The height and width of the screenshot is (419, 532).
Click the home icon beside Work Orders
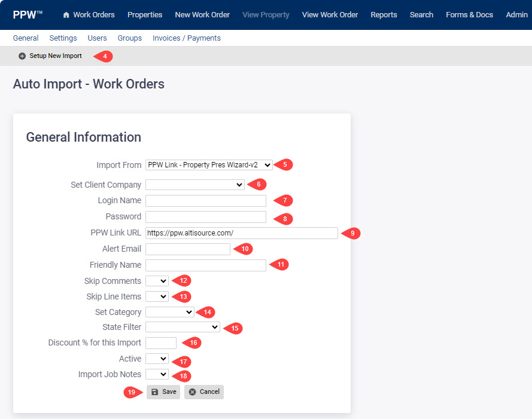tap(66, 14)
